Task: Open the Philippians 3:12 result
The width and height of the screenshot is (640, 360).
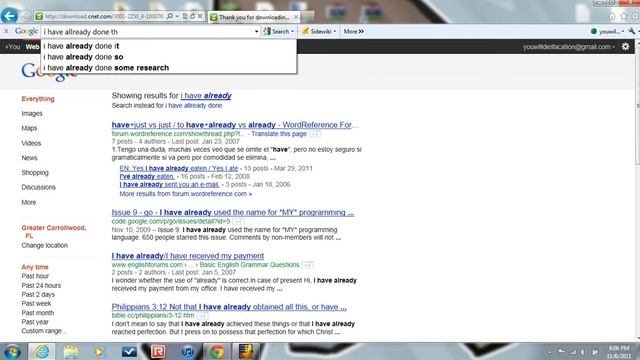Action: point(229,307)
